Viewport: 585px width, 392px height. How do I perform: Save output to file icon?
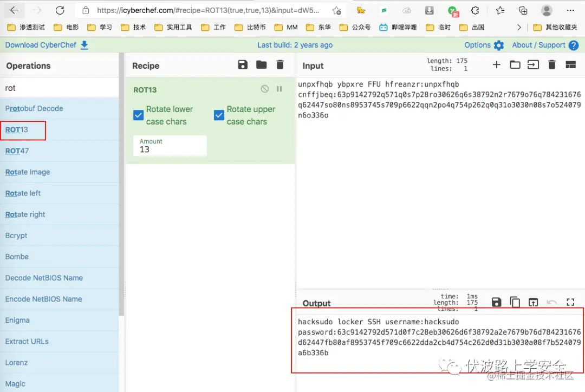click(x=496, y=302)
